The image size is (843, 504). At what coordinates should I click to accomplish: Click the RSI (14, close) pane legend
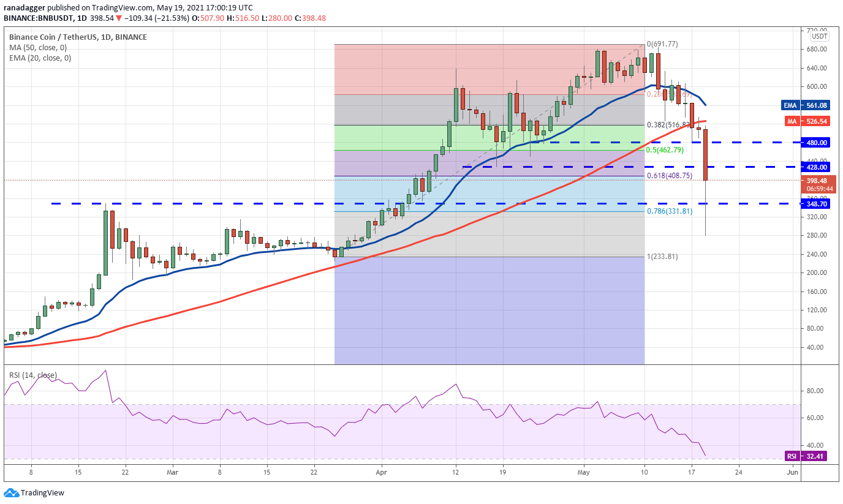[x=34, y=375]
